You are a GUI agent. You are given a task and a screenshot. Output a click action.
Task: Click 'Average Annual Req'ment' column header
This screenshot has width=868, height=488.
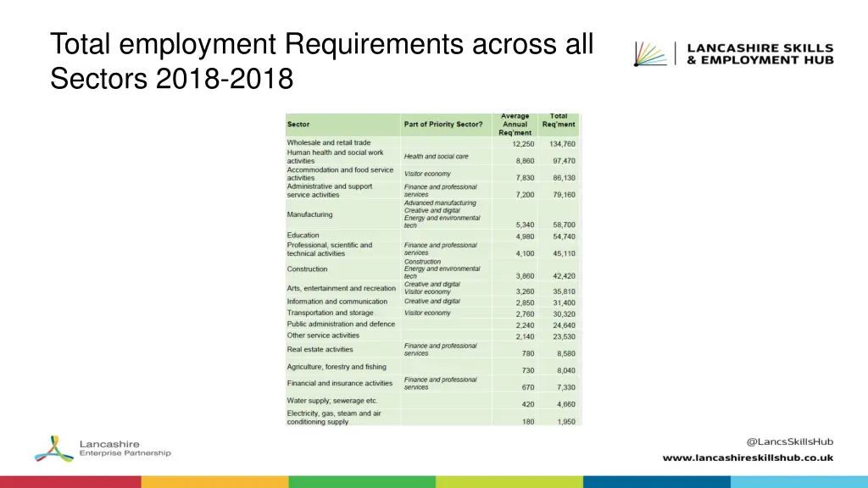(515, 125)
